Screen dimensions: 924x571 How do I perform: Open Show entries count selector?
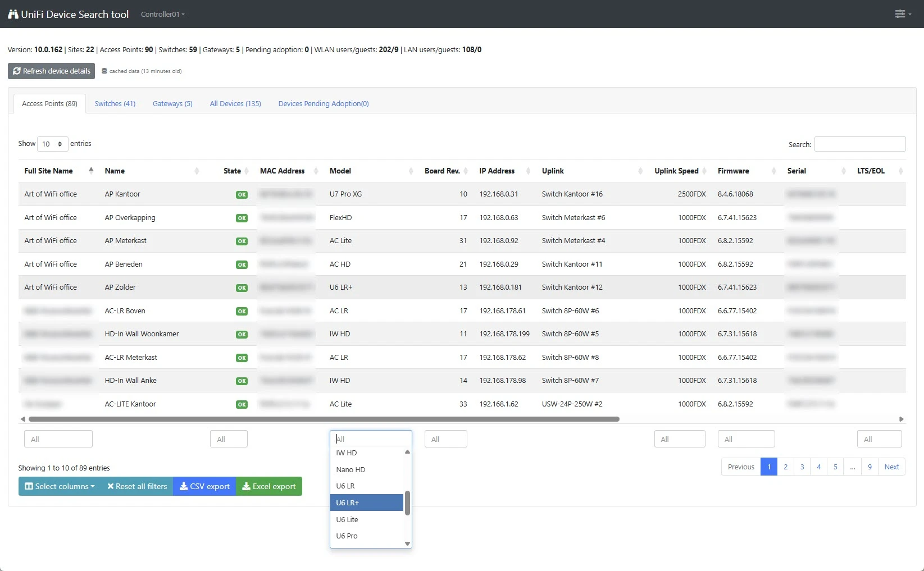[x=52, y=144]
